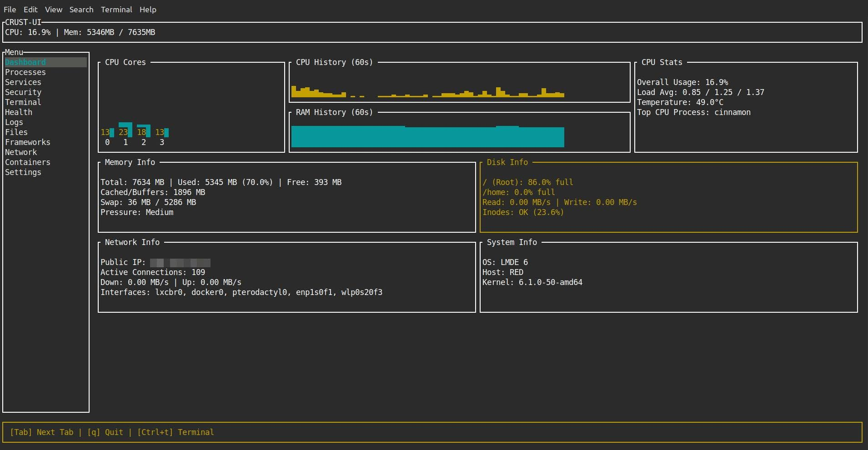This screenshot has width=868, height=450.
Task: Click the RAM History teal graph
Action: point(427,136)
